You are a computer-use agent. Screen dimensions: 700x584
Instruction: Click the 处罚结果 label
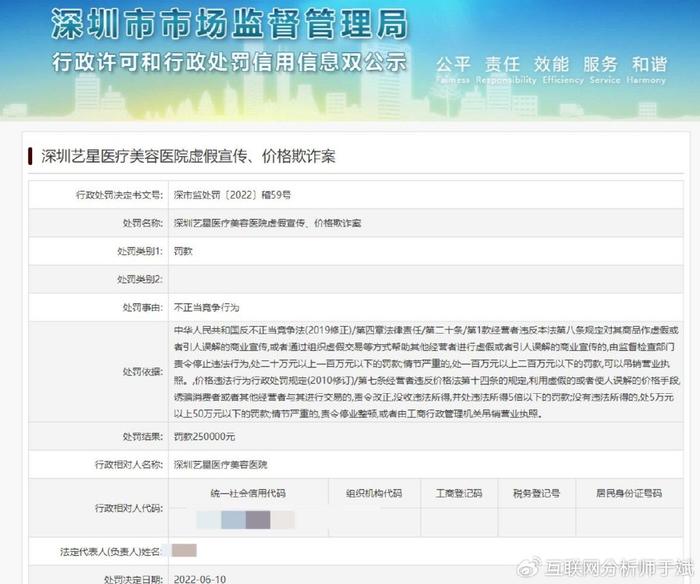[142, 437]
